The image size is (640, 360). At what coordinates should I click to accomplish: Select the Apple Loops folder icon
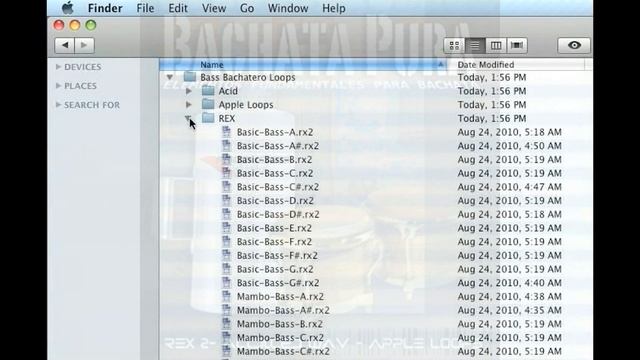click(208, 104)
